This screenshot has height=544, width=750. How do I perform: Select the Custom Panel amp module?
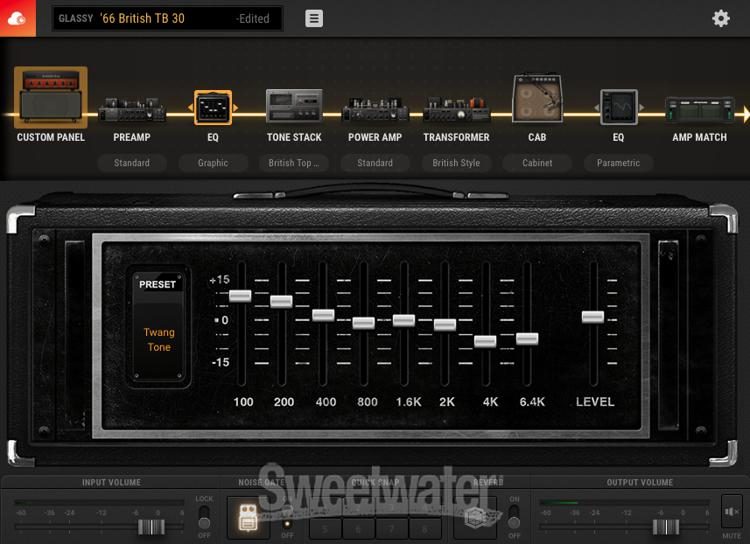tap(51, 98)
